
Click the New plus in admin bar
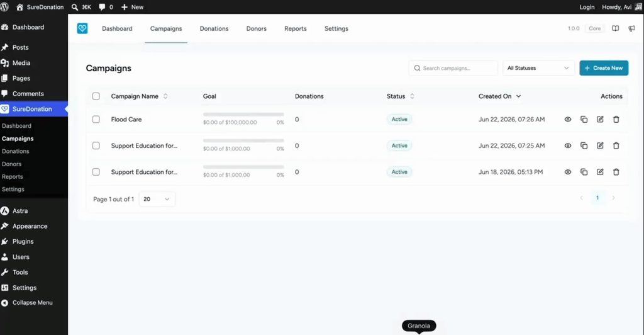click(x=125, y=7)
